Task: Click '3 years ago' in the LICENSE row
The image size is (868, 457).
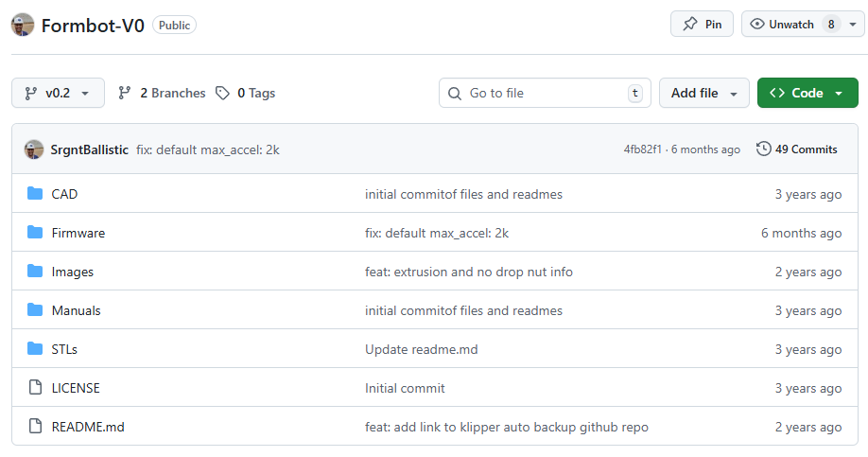Action: [808, 388]
